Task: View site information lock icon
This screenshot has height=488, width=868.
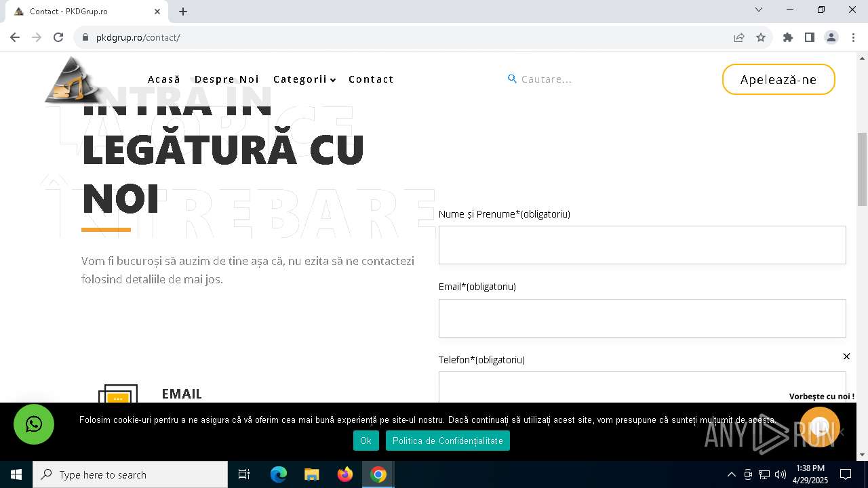Action: pos(85,37)
